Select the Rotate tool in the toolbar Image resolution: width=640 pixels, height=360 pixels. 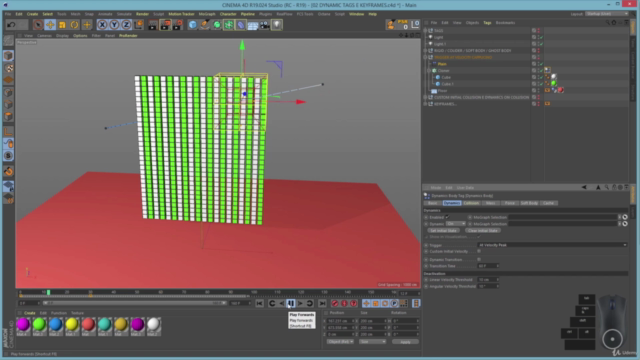point(74,25)
